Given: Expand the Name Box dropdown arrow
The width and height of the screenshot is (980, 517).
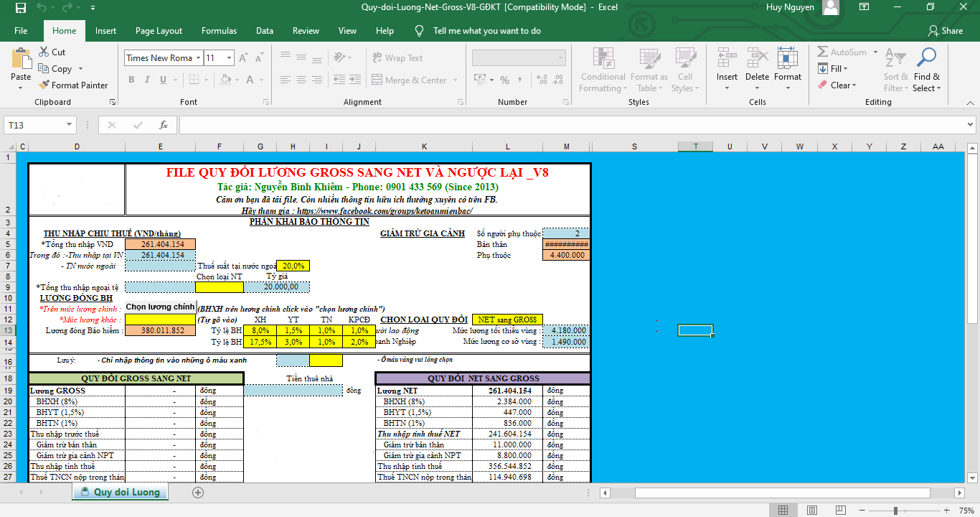Looking at the screenshot, I should pyautogui.click(x=70, y=125).
